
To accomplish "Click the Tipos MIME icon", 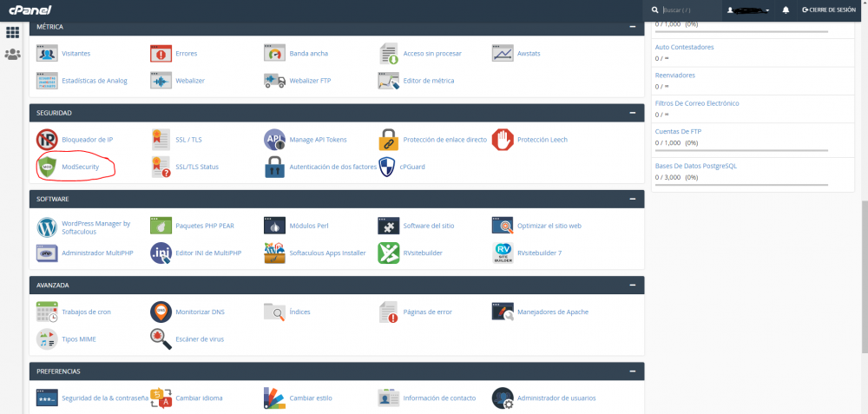I will point(47,338).
